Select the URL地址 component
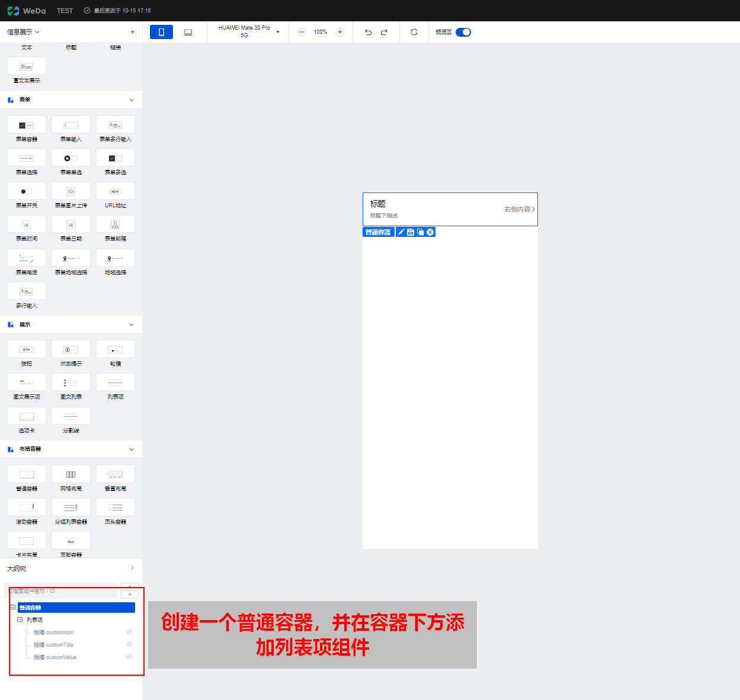This screenshot has height=700, width=740. click(116, 191)
